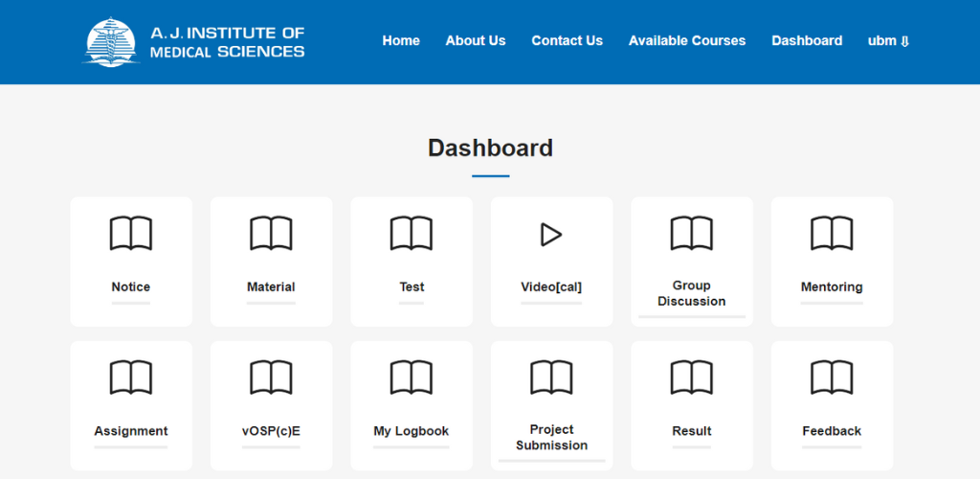Open the Notice label link
This screenshot has width=980, height=479.
click(130, 287)
